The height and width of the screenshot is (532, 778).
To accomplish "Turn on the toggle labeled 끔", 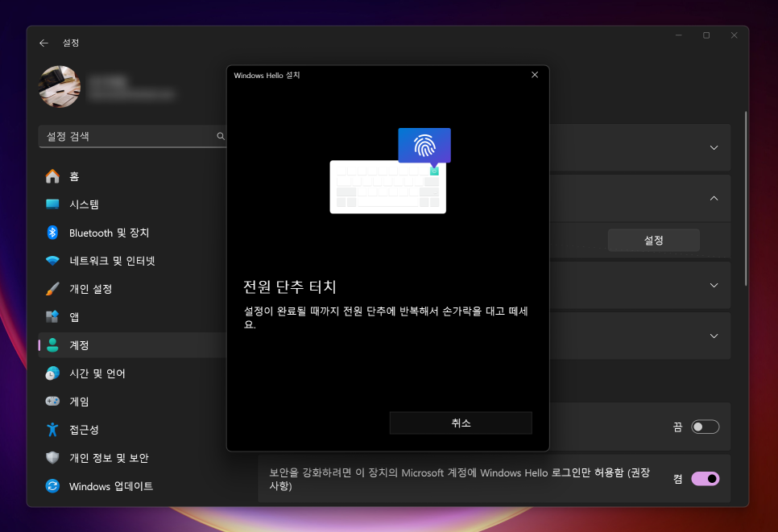I will pos(705,427).
